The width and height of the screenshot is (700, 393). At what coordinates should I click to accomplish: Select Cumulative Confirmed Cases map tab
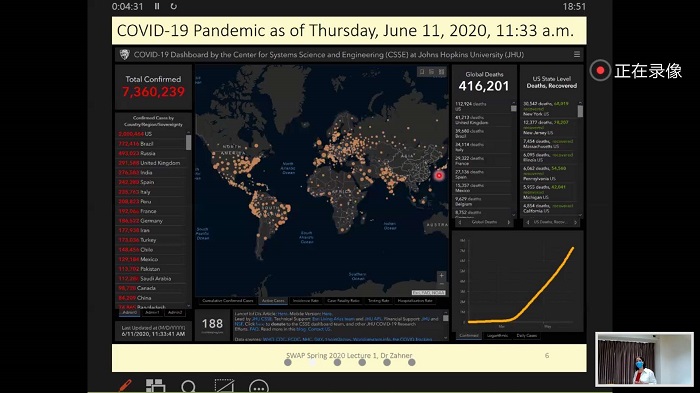point(228,301)
